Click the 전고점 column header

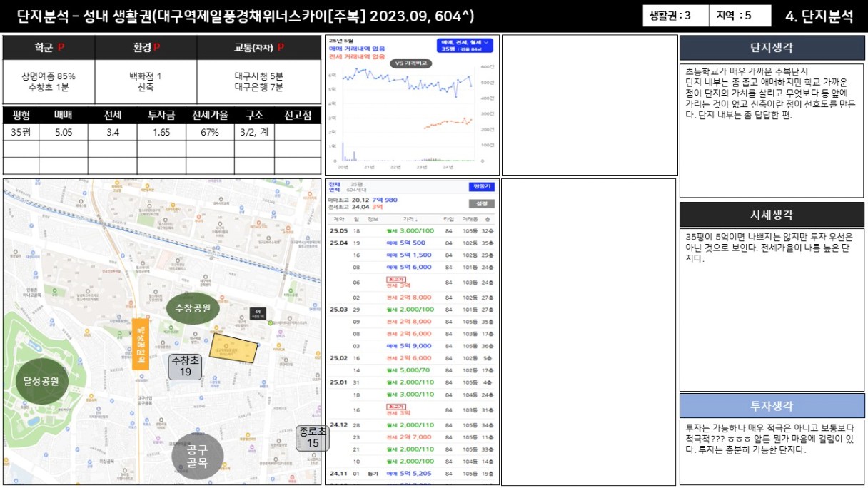[x=298, y=115]
